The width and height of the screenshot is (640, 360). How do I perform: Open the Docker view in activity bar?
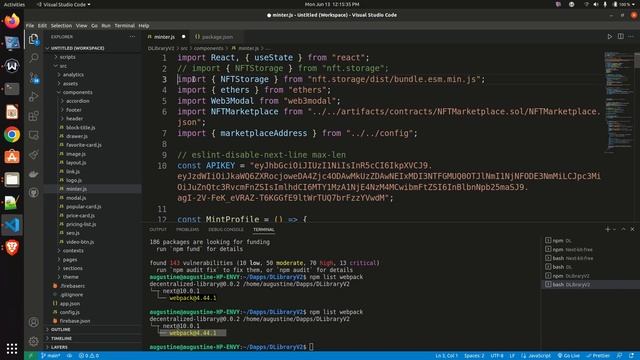pyautogui.click(x=34, y=174)
